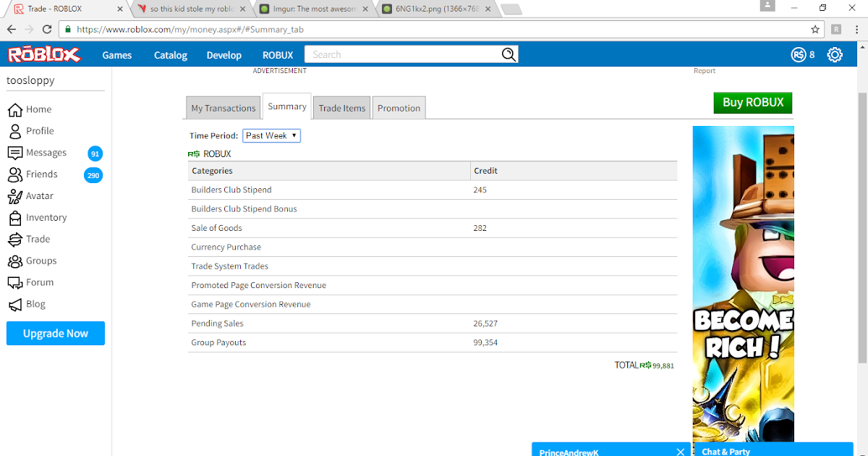The image size is (868, 456).
Task: Click the Pending Sales value 26,527
Action: [485, 324]
